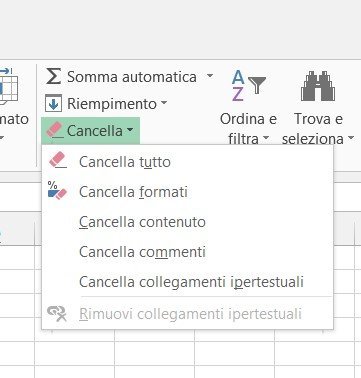Click the broken-link icon for Rimuovi collegamenti

(57, 314)
